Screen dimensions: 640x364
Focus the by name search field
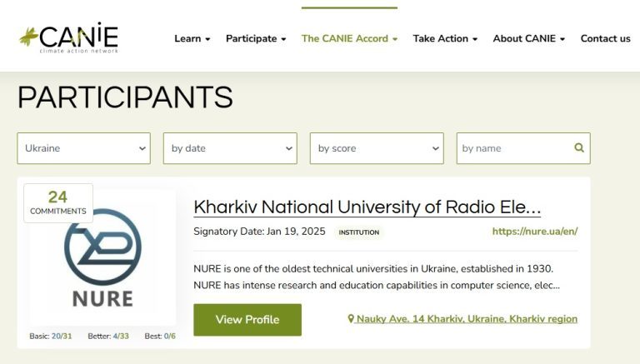pos(515,148)
